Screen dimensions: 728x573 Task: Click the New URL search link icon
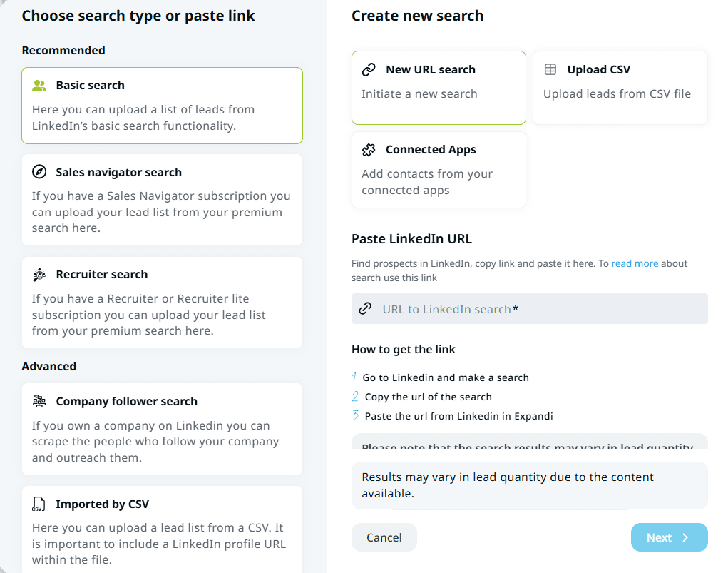click(369, 70)
